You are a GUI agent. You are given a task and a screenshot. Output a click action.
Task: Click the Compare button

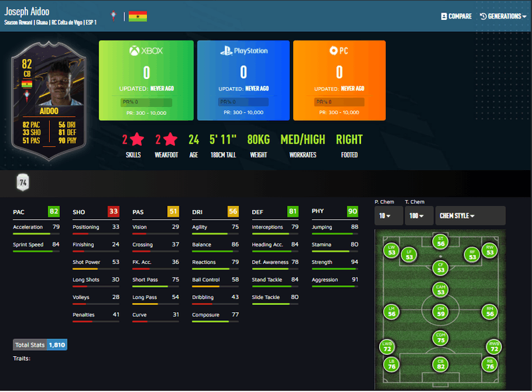tap(456, 16)
